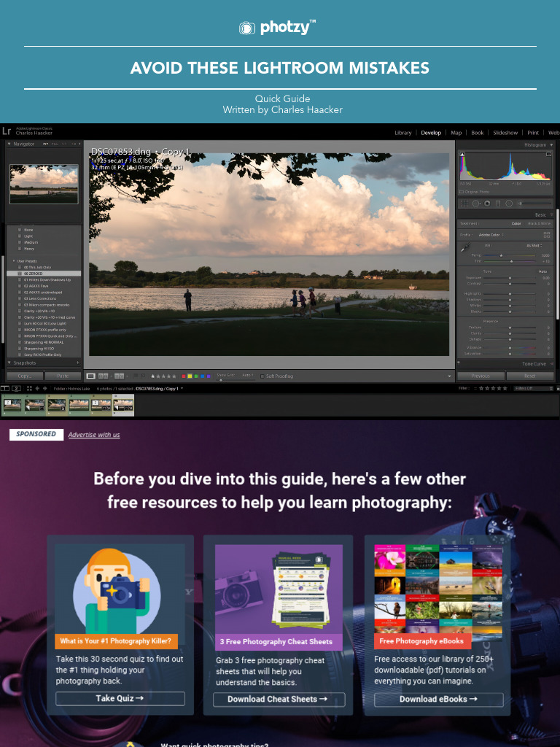Screen dimensions: 560x747
Task: Go back with the filmstrip left arrow
Action: pos(37,389)
